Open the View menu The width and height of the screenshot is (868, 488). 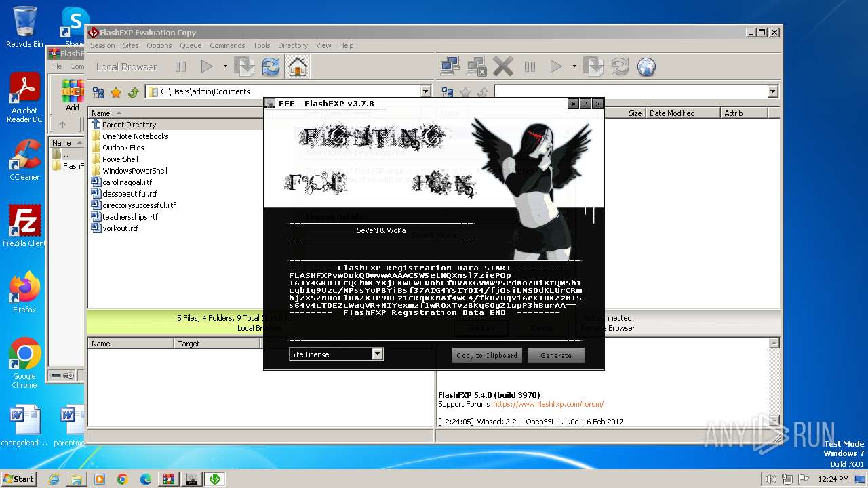tap(323, 45)
